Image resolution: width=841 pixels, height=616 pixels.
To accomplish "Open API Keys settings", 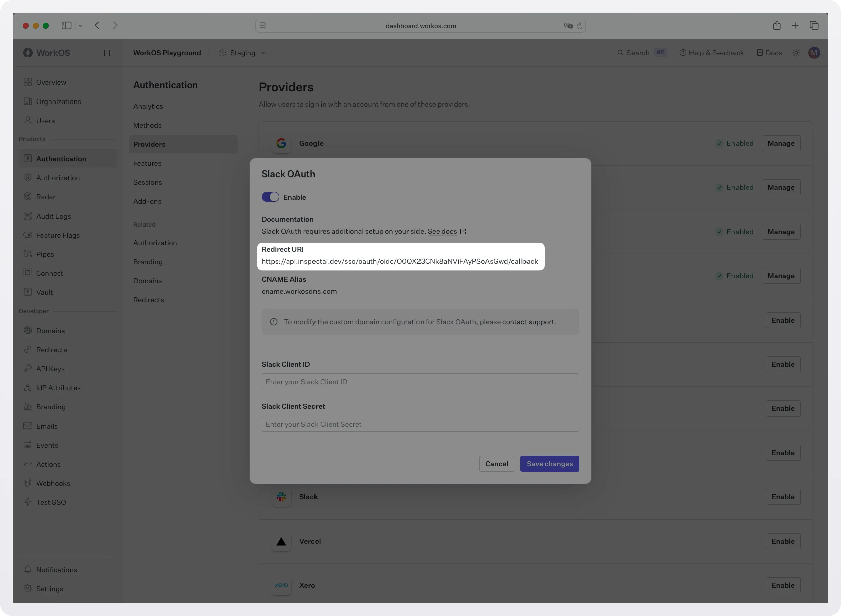I will pyautogui.click(x=50, y=368).
